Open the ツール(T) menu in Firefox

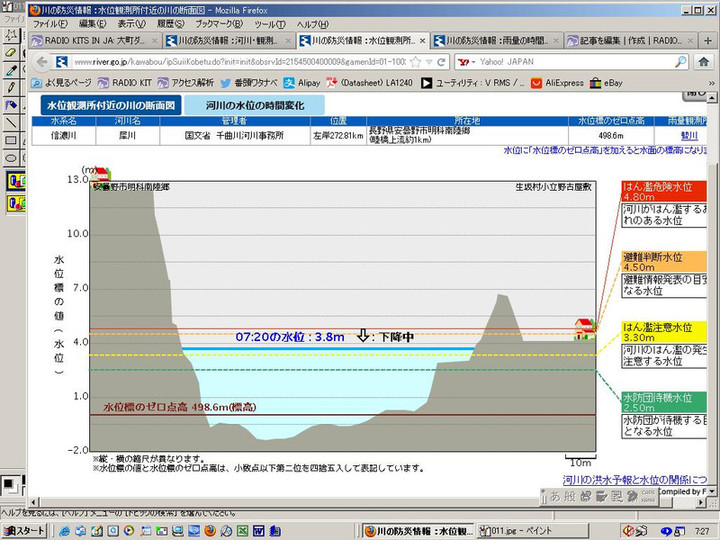[x=269, y=23]
